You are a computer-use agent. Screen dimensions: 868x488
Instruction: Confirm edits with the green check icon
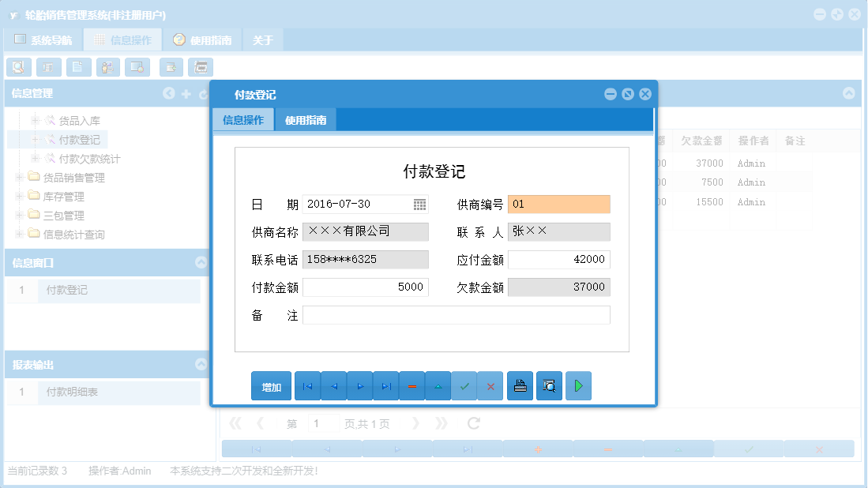pyautogui.click(x=464, y=386)
